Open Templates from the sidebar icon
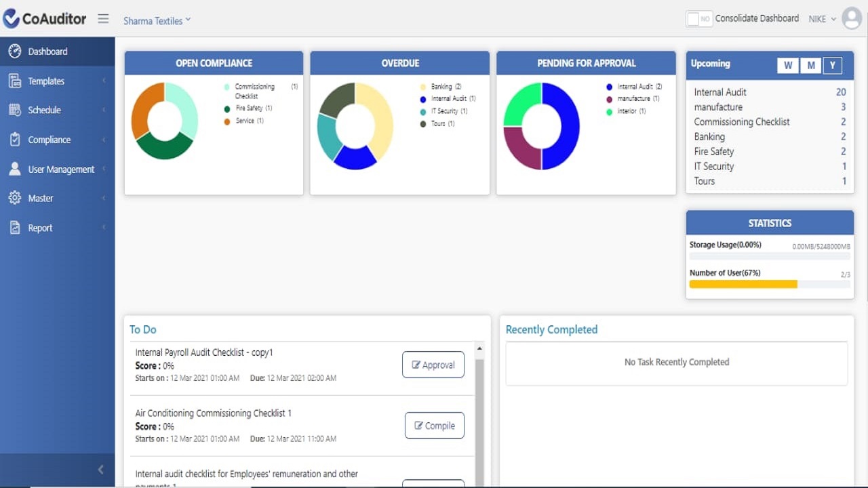The width and height of the screenshot is (868, 488). pyautogui.click(x=14, y=80)
